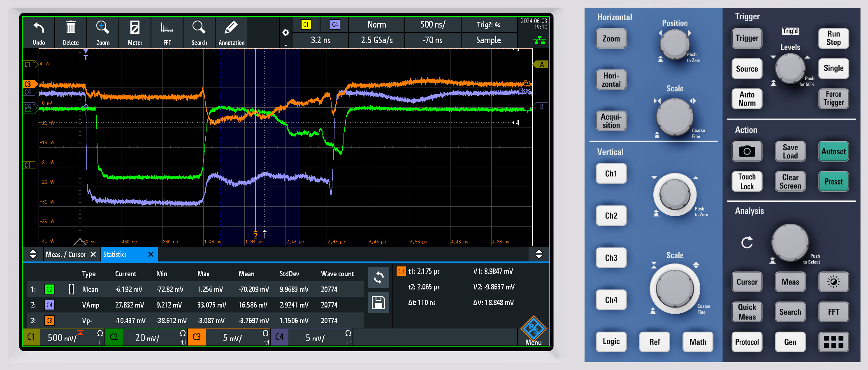The width and height of the screenshot is (868, 370).
Task: Click the horizontal Scale knob
Action: coord(675,117)
